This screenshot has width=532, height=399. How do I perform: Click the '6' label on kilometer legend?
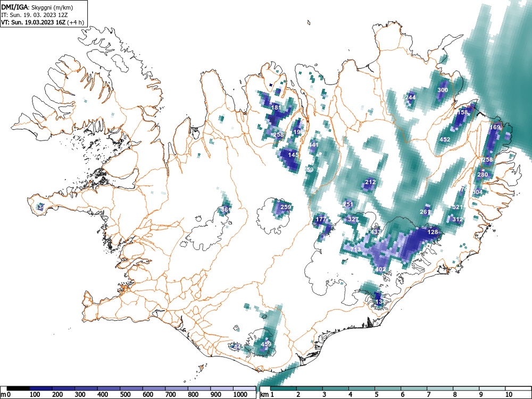403,395
